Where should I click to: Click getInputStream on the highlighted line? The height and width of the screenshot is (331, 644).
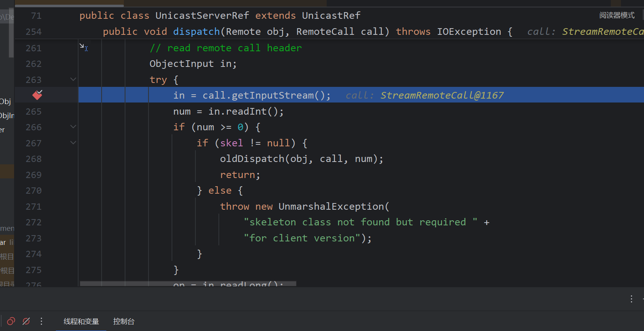pyautogui.click(x=273, y=95)
